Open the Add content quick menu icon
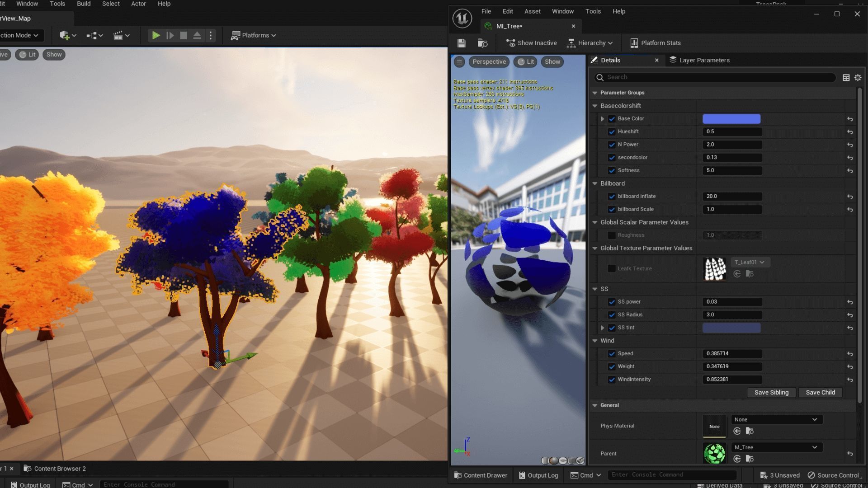This screenshot has width=868, height=488. pos(68,35)
